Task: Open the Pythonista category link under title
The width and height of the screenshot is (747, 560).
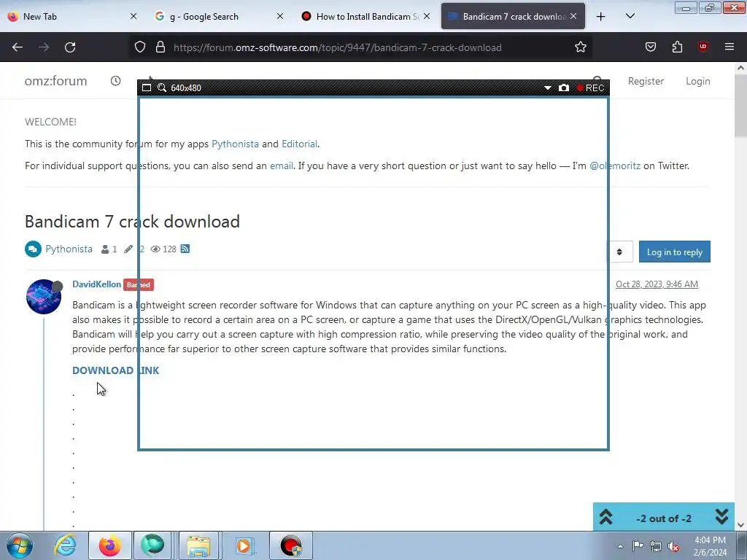Action: click(x=69, y=249)
